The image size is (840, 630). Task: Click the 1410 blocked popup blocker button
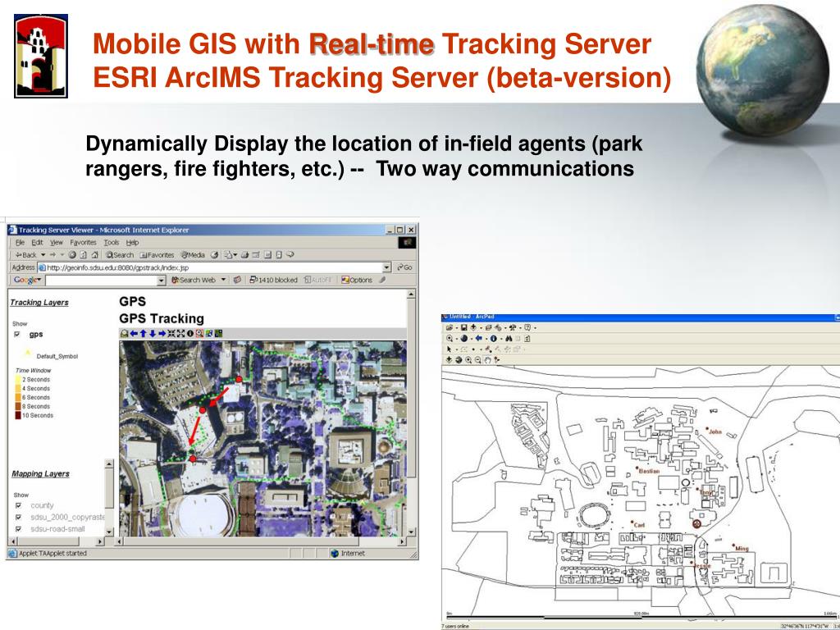(273, 281)
